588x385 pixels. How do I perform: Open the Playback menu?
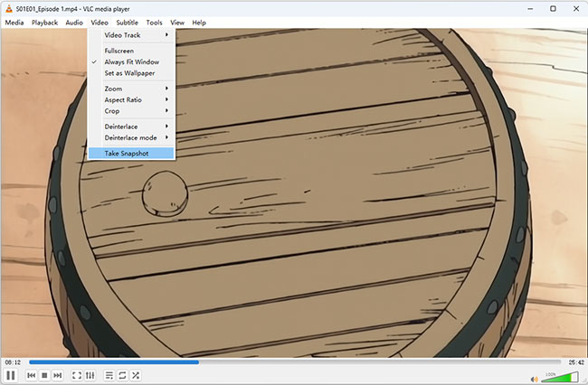(44, 23)
